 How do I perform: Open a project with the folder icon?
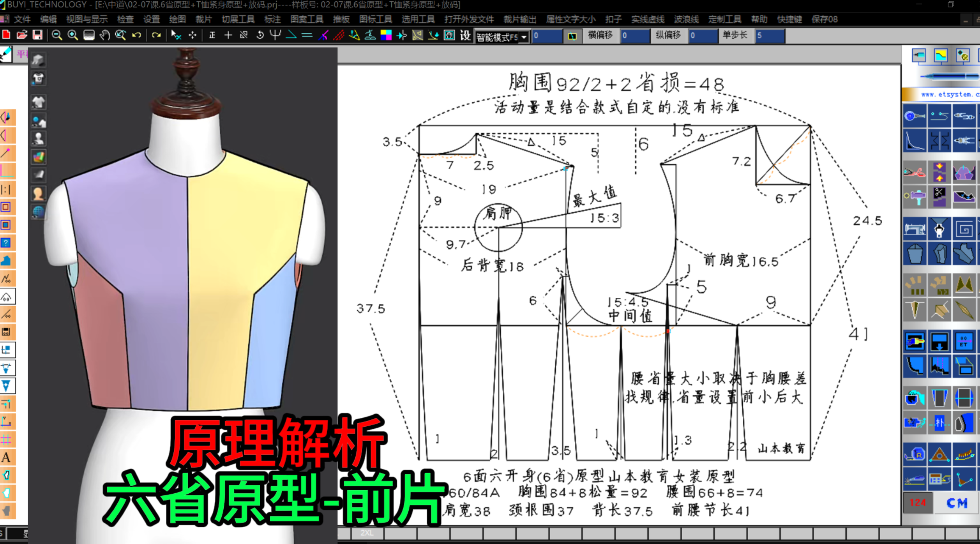(22, 35)
